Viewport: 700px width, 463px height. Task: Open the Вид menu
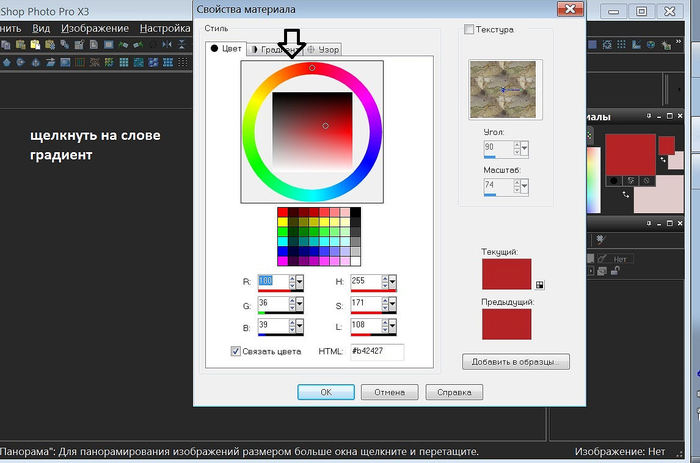coord(41,28)
